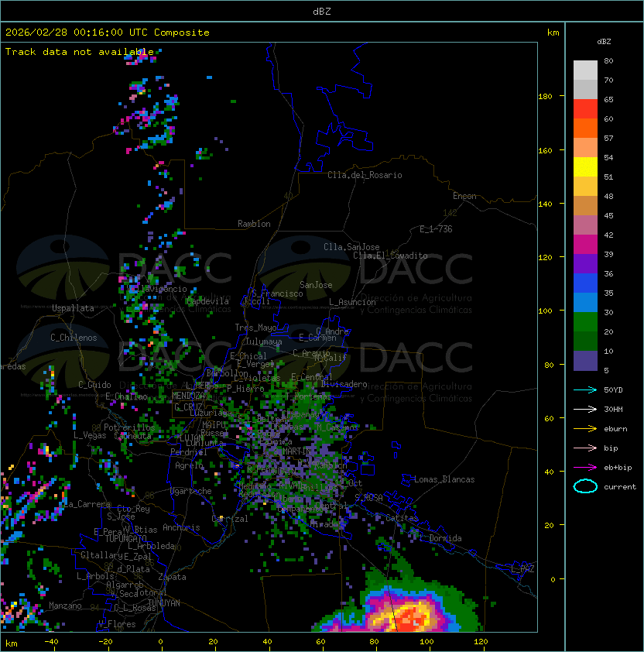Click the TUNUYAN map label
644x652 pixels.
coord(164,603)
